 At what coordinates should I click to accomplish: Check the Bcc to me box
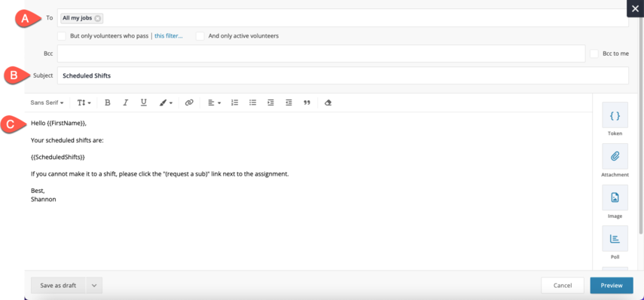tap(594, 54)
